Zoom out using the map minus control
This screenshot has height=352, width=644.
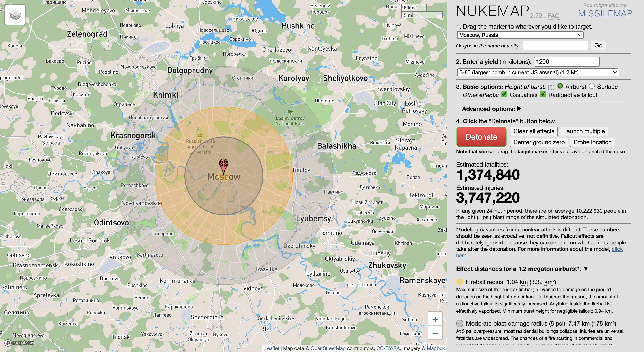[x=435, y=333]
